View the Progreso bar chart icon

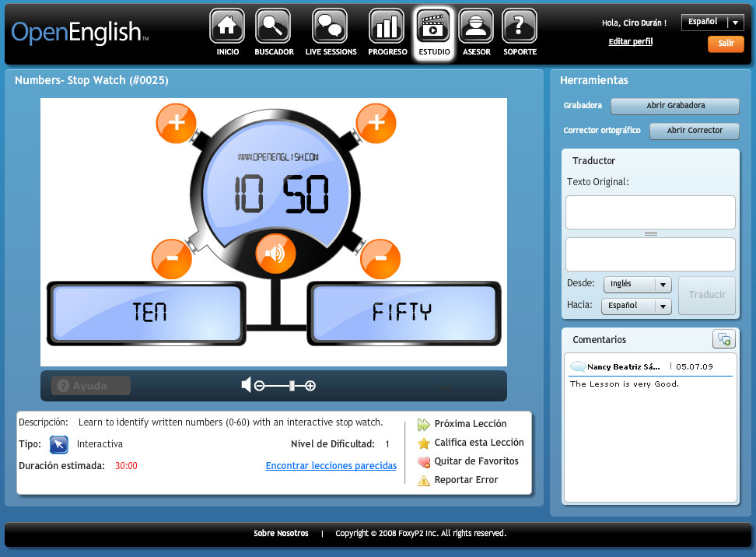pos(387,26)
